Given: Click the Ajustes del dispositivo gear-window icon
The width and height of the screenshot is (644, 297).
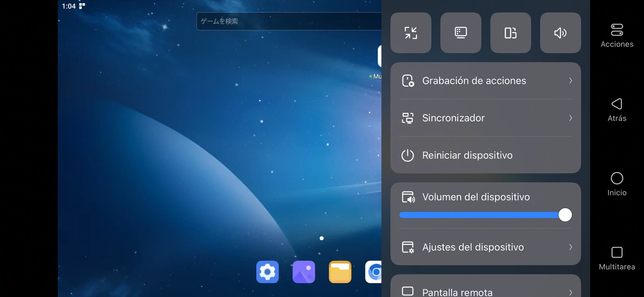Looking at the screenshot, I should click(408, 247).
